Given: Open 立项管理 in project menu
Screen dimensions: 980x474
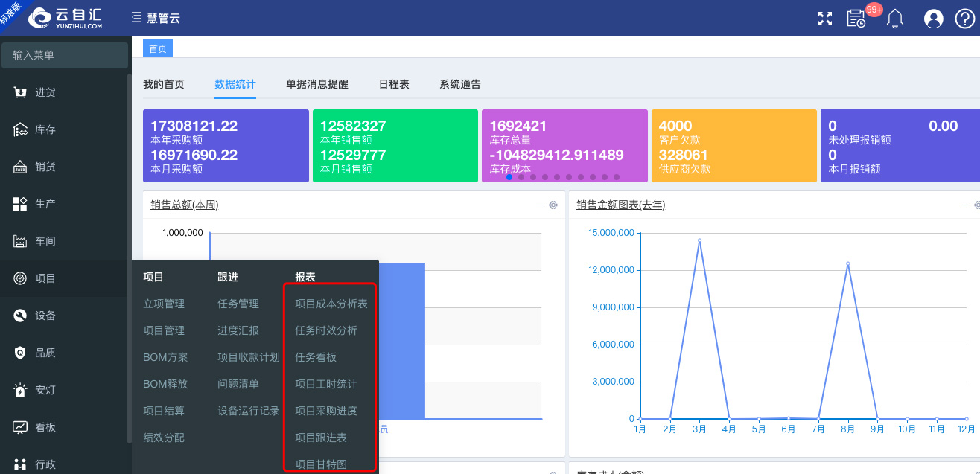Looking at the screenshot, I should click(x=164, y=304).
